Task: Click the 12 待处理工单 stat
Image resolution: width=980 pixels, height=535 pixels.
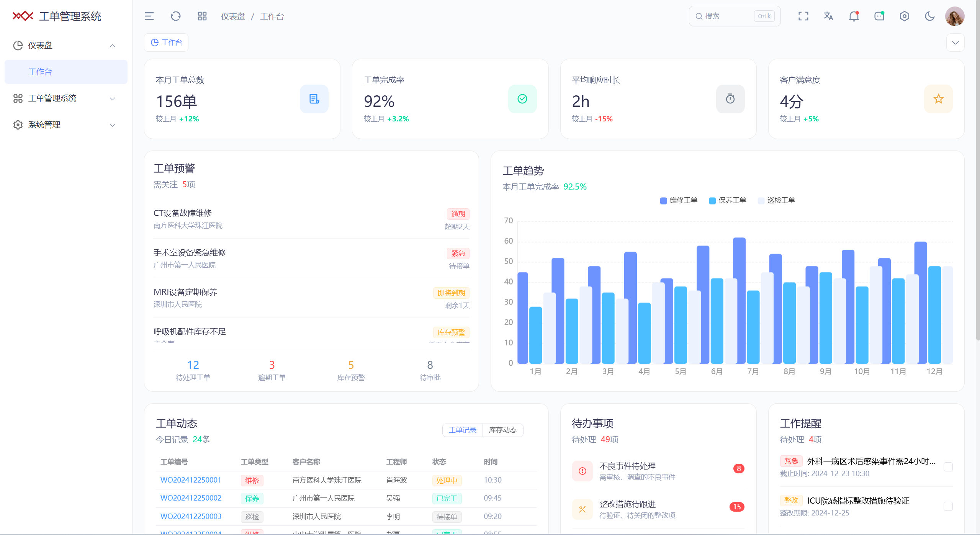Action: pyautogui.click(x=193, y=370)
